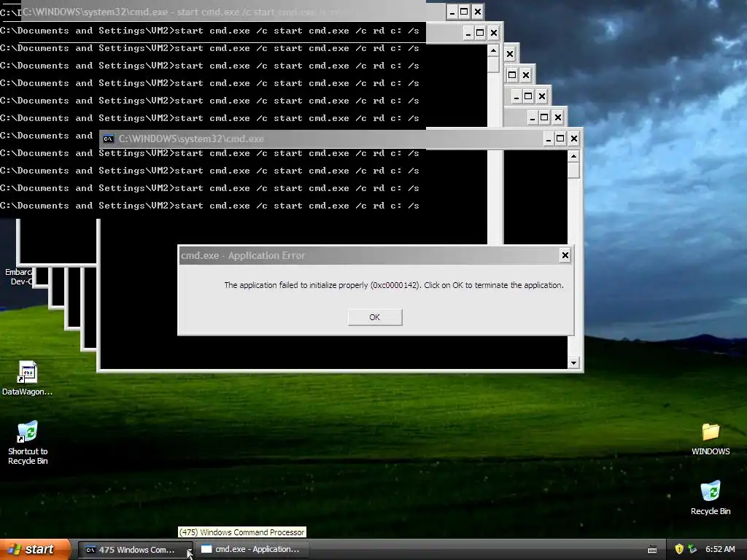Open the frontmost cmd.exe window's system menu icon
The width and height of the screenshot is (747, 560).
click(109, 139)
